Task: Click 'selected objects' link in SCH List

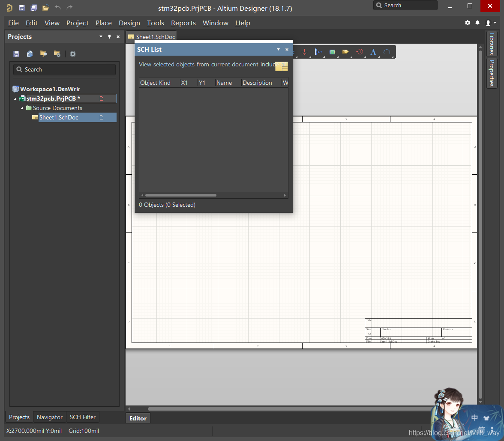Action: tap(174, 65)
